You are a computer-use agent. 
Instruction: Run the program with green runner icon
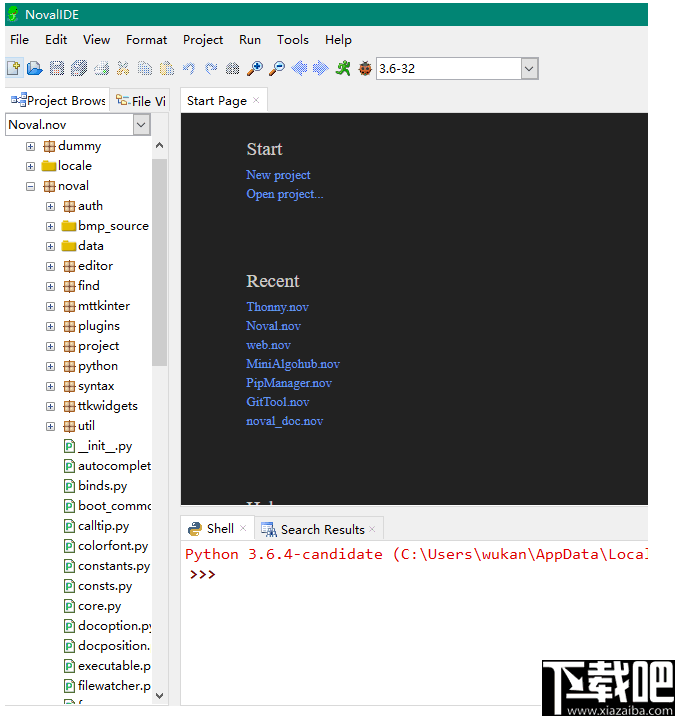(x=343, y=68)
